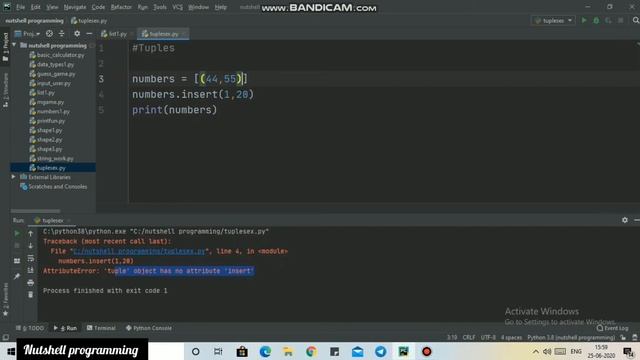Image resolution: width=640 pixels, height=360 pixels.
Task: Click the Python 3.8 interpreter status entry
Action: (571, 338)
